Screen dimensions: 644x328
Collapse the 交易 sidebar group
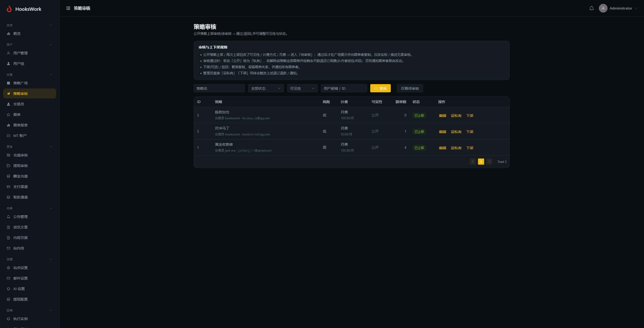pos(51,75)
